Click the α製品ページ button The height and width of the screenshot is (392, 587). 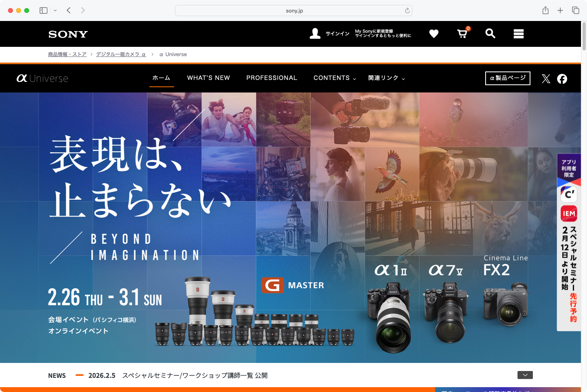[x=507, y=78]
